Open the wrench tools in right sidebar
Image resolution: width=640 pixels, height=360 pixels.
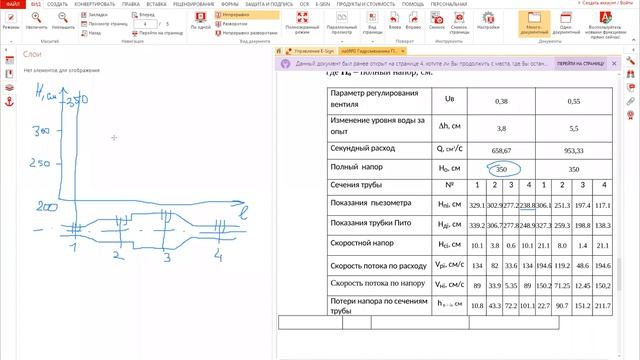click(x=631, y=61)
